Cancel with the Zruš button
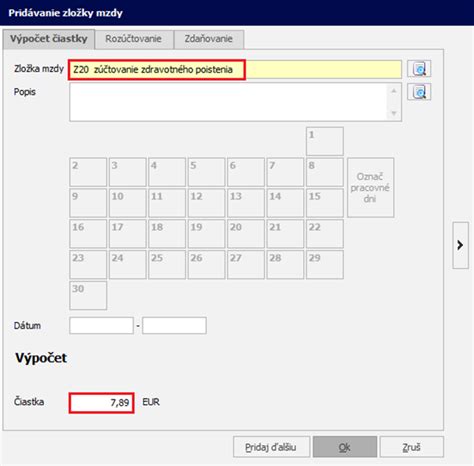Image resolution: width=474 pixels, height=466 pixels. coord(412,447)
